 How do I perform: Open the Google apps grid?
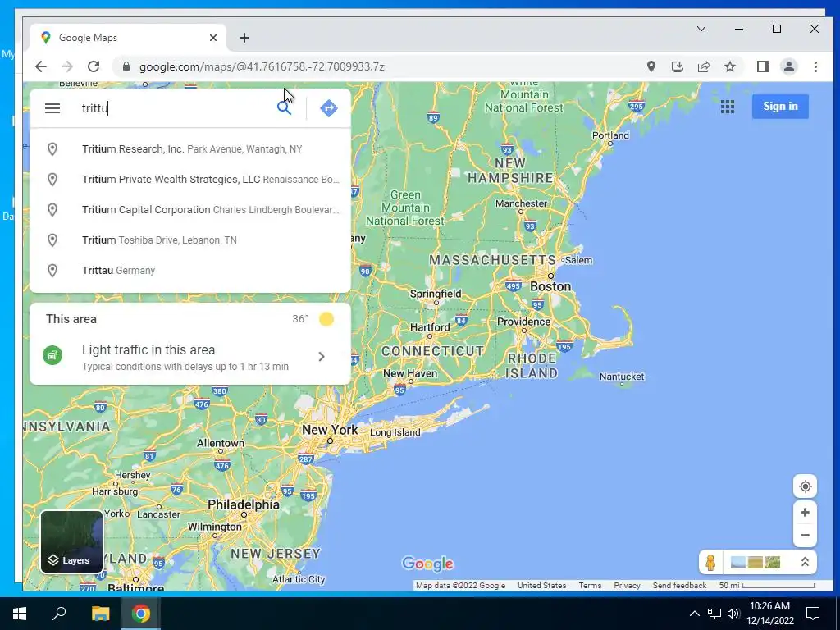[728, 107]
